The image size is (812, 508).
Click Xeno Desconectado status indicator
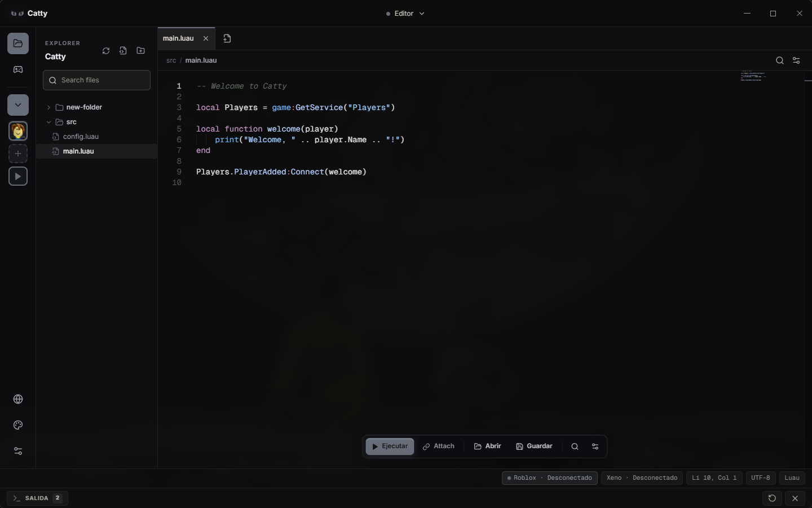pos(642,478)
